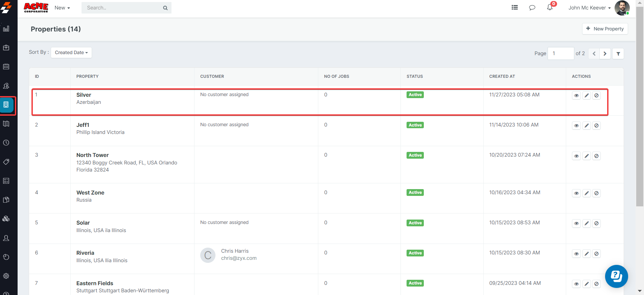Open the chat messages icon
Screen dimensions: 644x295
pyautogui.click(x=532, y=7)
